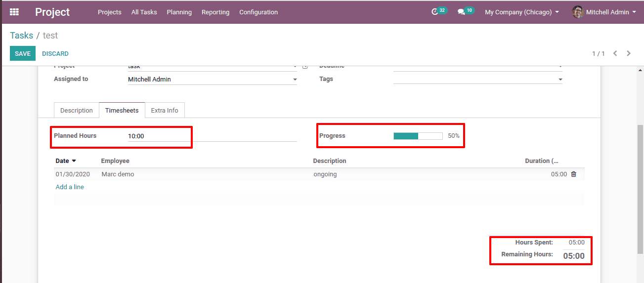Delete the Marc demo timesheet line
This screenshot has width=644, height=283.
point(573,174)
